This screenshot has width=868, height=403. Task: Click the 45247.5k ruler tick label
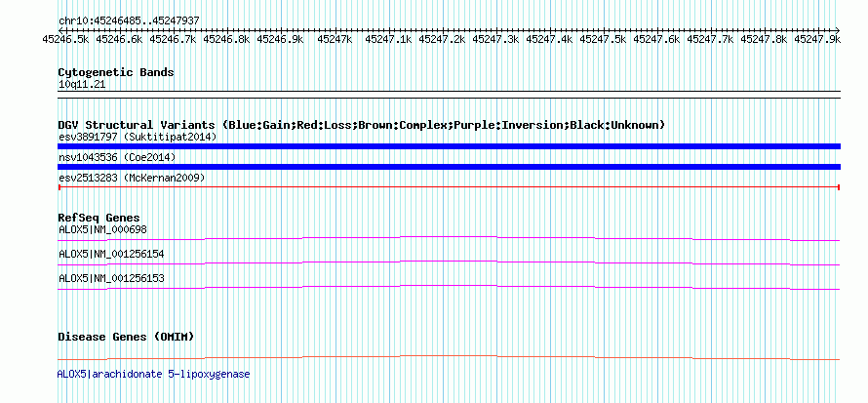tap(604, 39)
